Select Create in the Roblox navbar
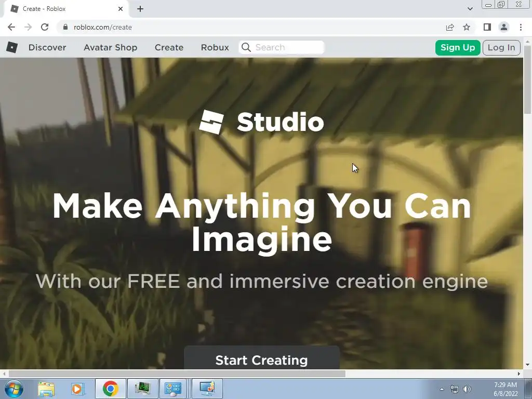 click(x=169, y=47)
